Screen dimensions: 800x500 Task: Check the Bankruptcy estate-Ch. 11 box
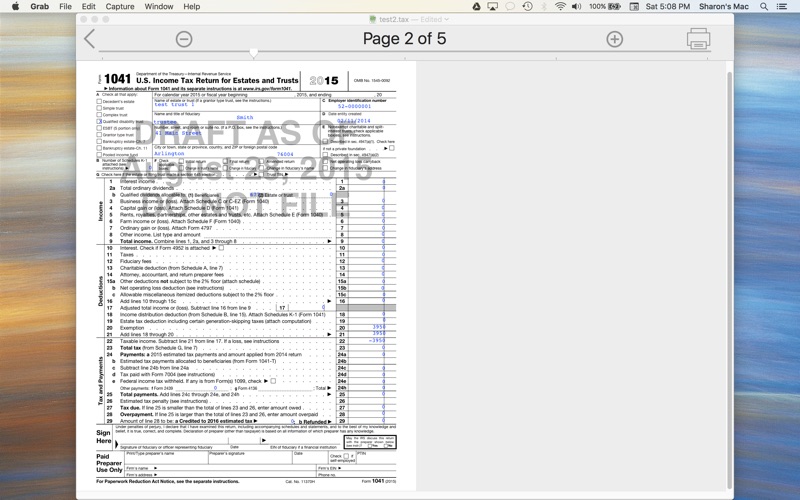(99, 148)
